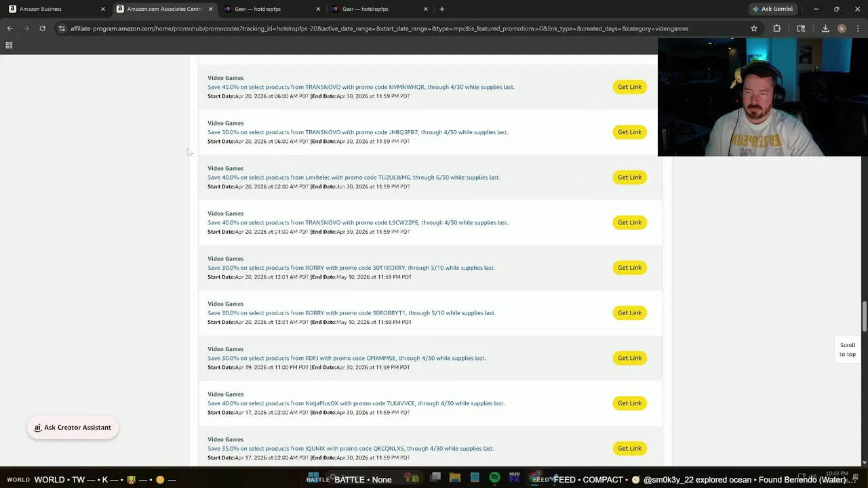Open the browser downloads icon

coord(825,28)
